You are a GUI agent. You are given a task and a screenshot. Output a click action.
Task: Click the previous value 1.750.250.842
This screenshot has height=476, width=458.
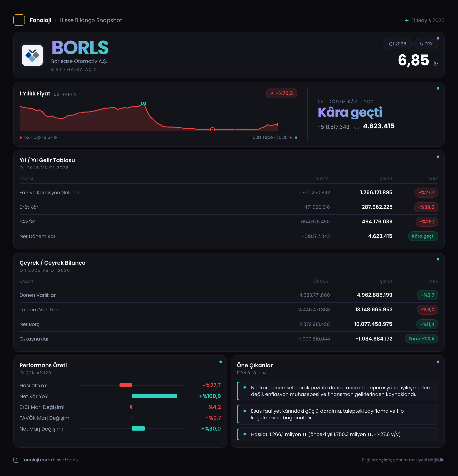tap(314, 193)
